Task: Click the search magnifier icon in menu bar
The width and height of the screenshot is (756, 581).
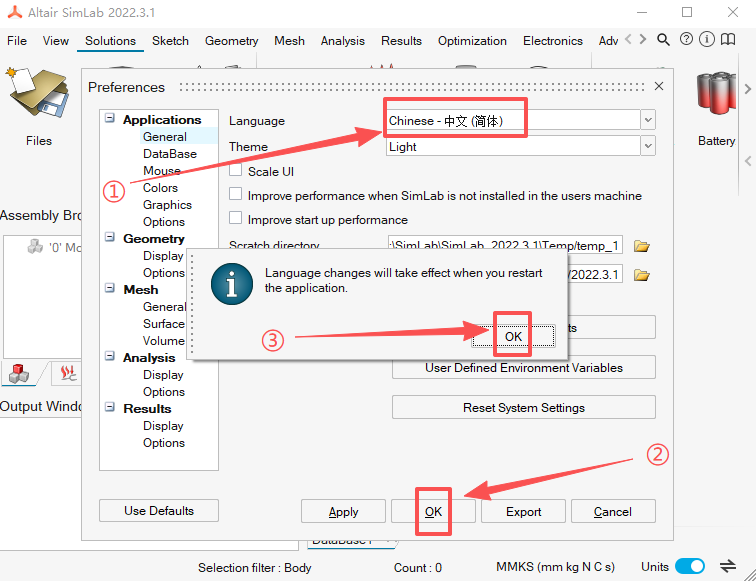Action: 663,40
